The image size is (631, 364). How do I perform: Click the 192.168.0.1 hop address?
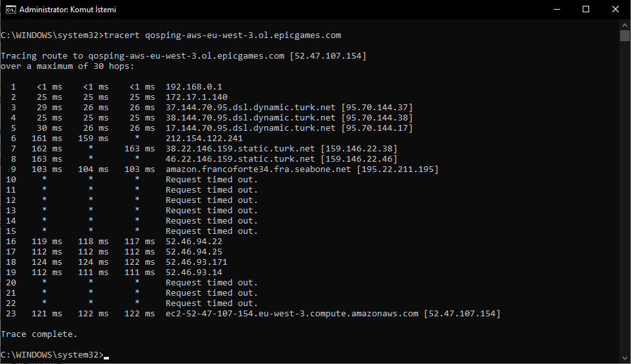(194, 87)
